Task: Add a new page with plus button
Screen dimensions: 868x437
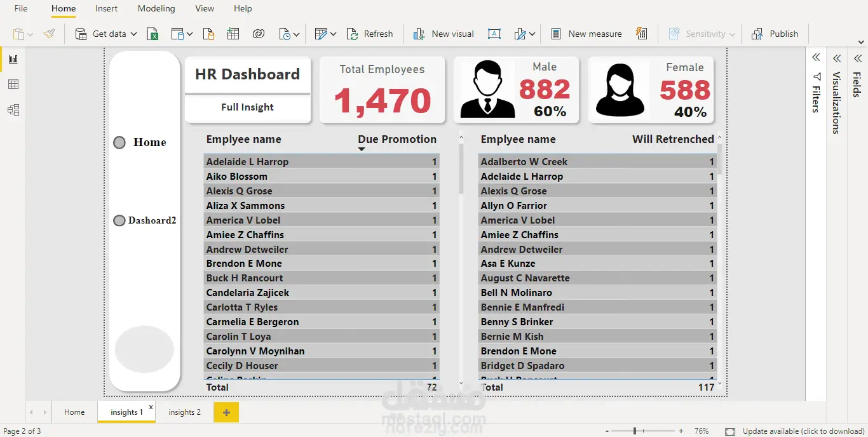Action: coord(226,412)
